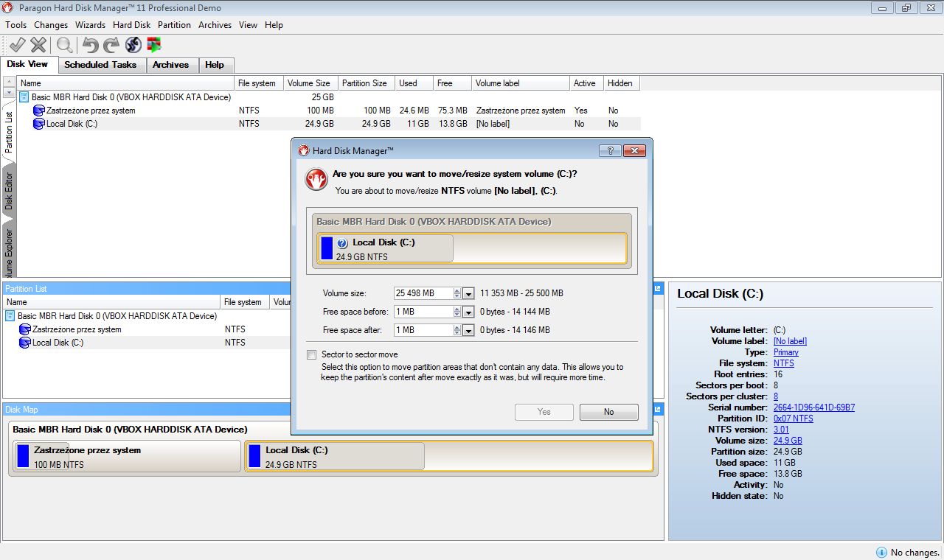Click the round blue arrows toolbar icon
Screen dimensions: 944x560
(x=133, y=45)
